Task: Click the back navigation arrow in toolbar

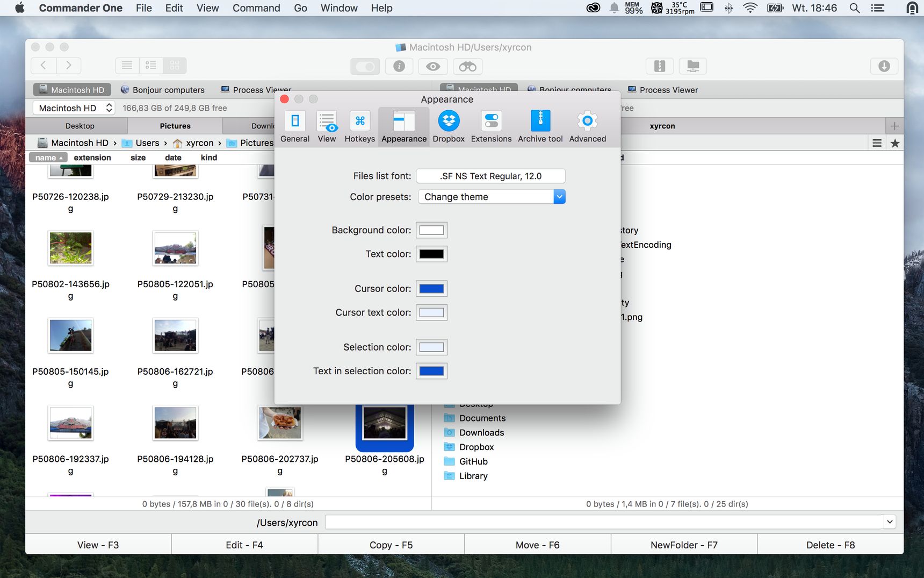Action: tap(44, 66)
